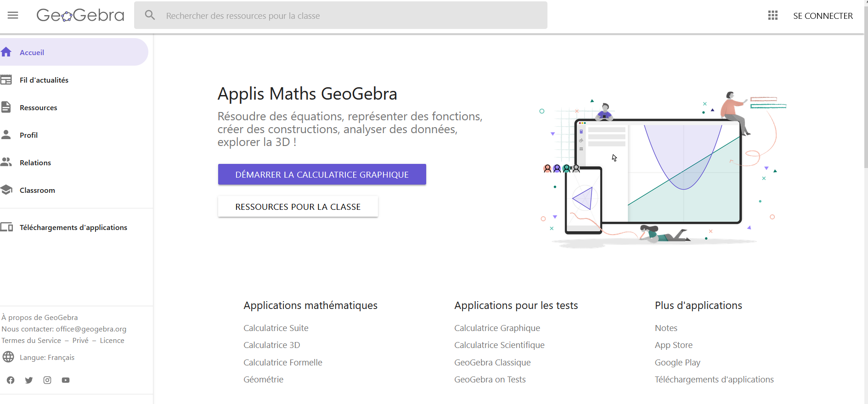Start the graphing calculator button

point(322,174)
